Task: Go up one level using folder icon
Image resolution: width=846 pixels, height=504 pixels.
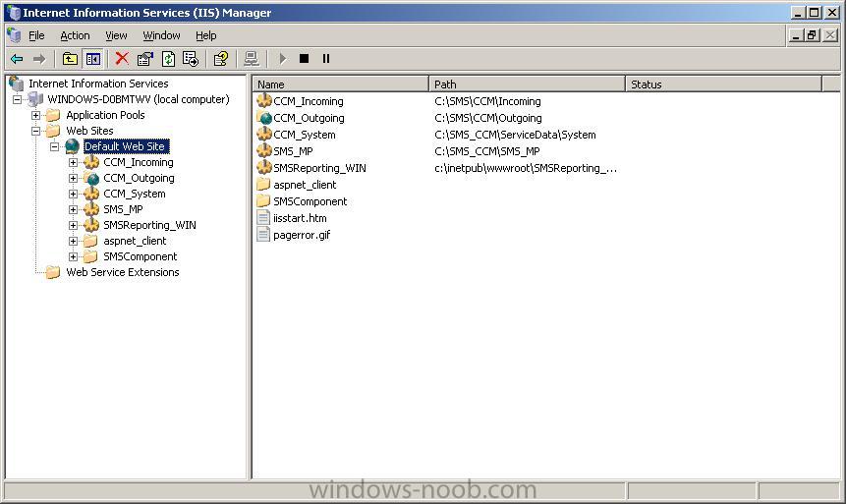Action: pyautogui.click(x=70, y=59)
